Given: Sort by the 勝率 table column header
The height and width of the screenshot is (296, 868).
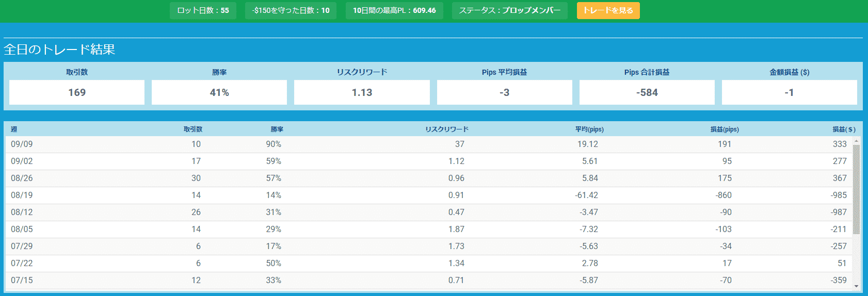Looking at the screenshot, I should click(277, 129).
